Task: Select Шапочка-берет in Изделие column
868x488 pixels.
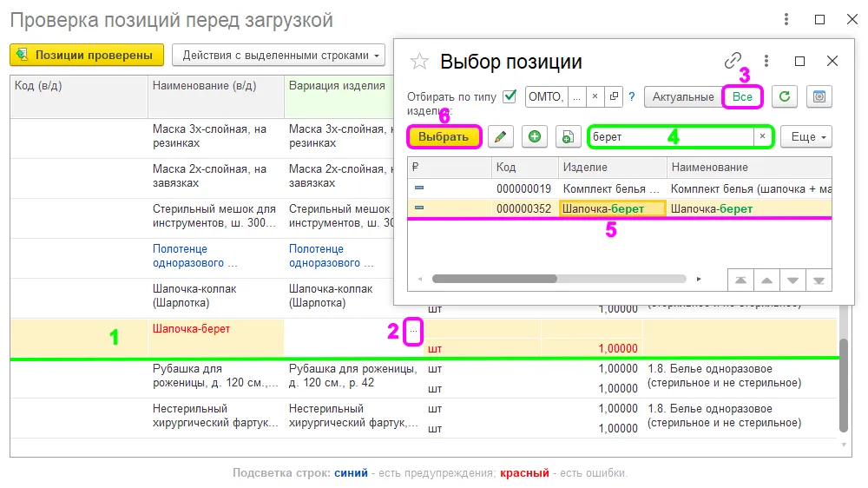Action: click(612, 208)
